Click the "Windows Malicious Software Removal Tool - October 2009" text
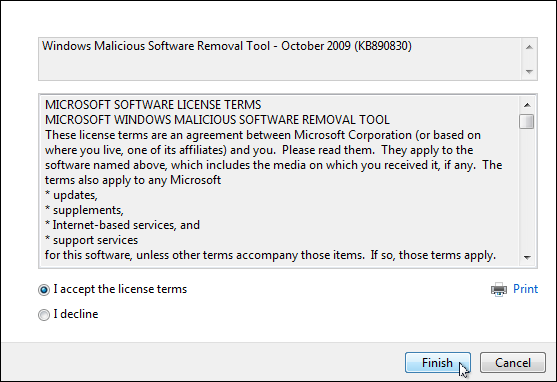 pyautogui.click(x=196, y=46)
